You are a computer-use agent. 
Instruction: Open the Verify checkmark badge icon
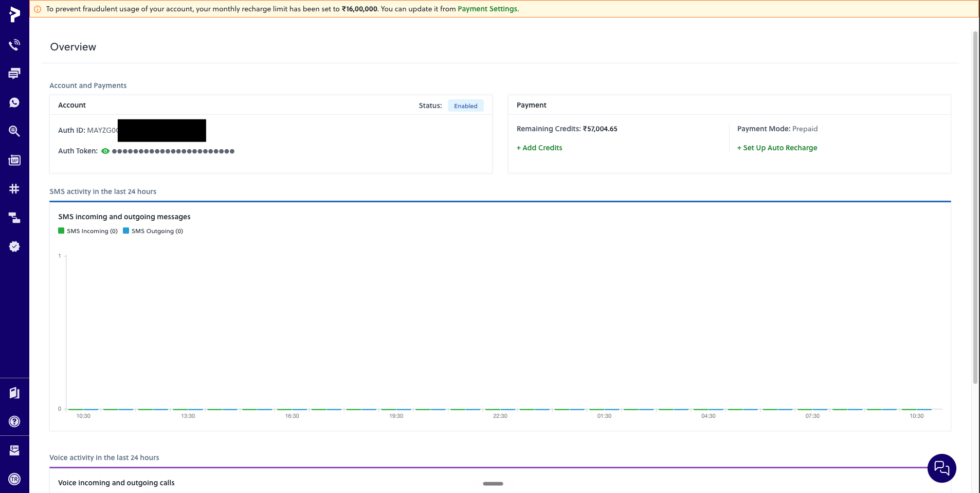click(x=14, y=246)
